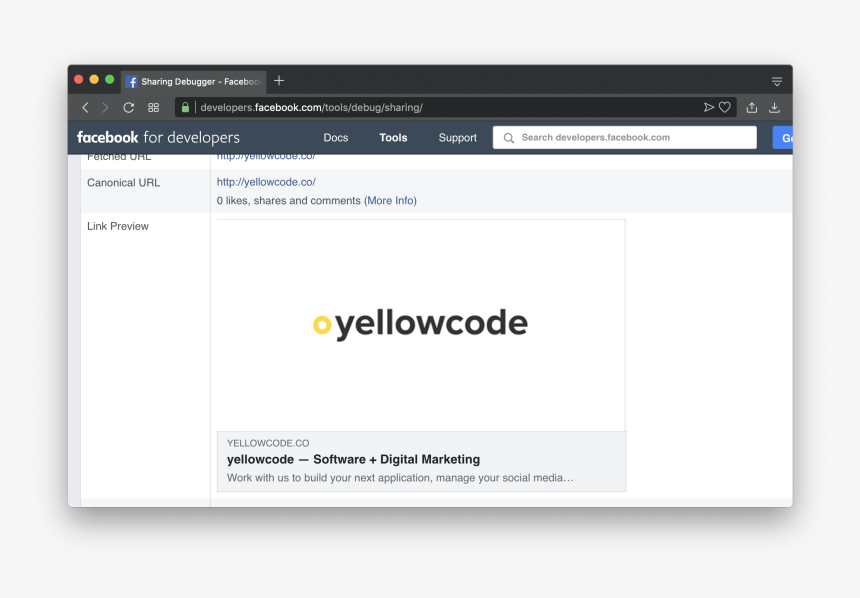
Task: Open the Canonical URL link yellowcode.co
Action: (x=266, y=182)
